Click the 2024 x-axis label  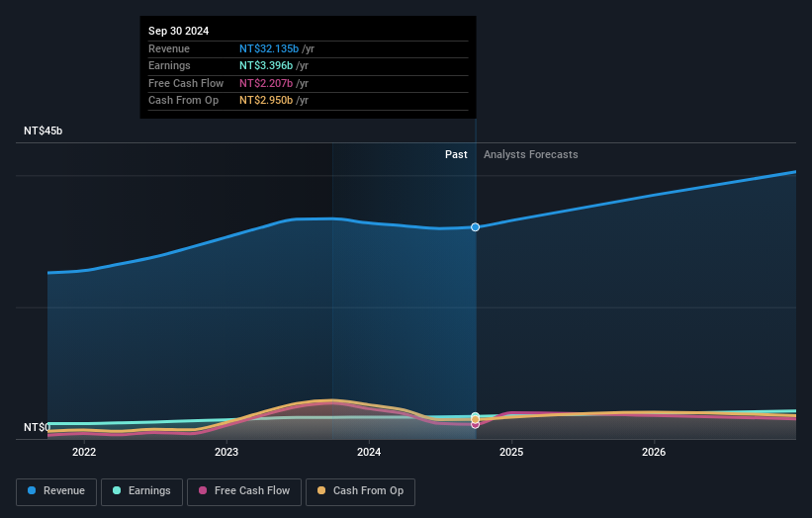coord(369,452)
